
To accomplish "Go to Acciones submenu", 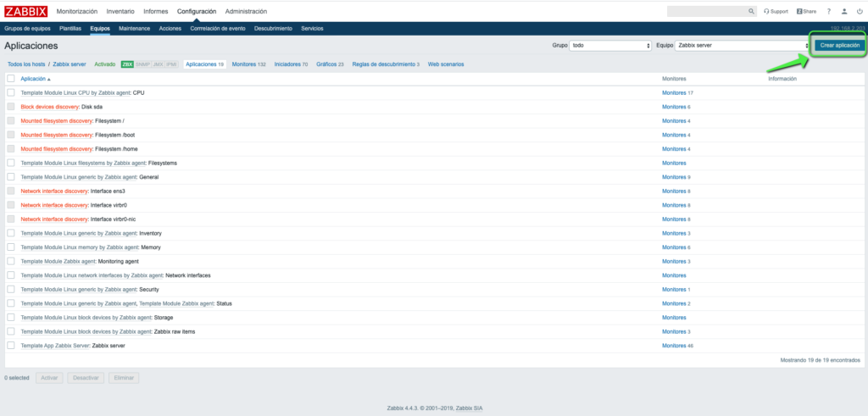I will pyautogui.click(x=170, y=28).
